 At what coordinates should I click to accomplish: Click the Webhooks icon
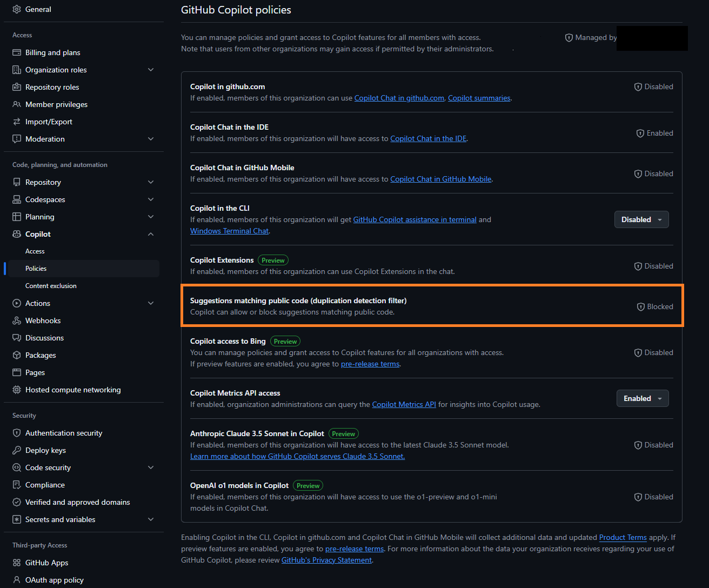pos(17,320)
